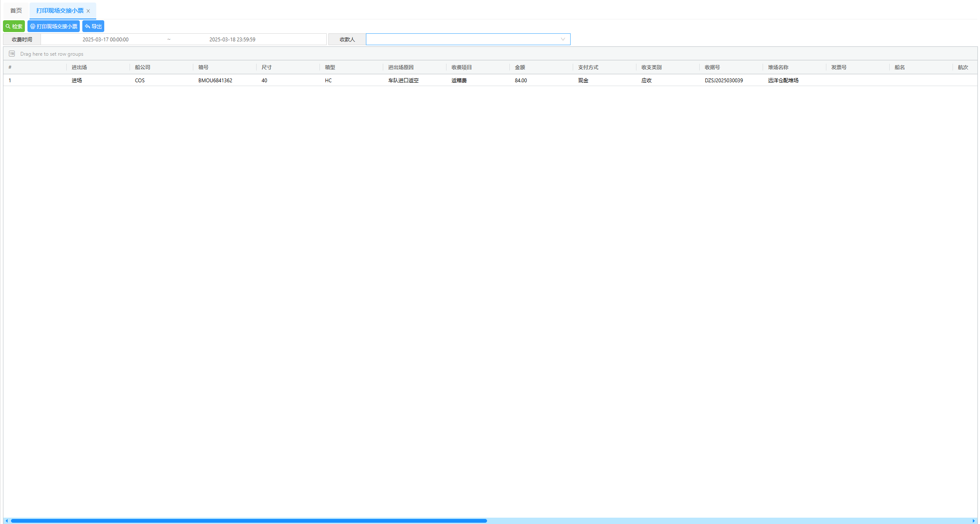Click the row group icon
This screenshot has width=980, height=524.
[x=12, y=54]
